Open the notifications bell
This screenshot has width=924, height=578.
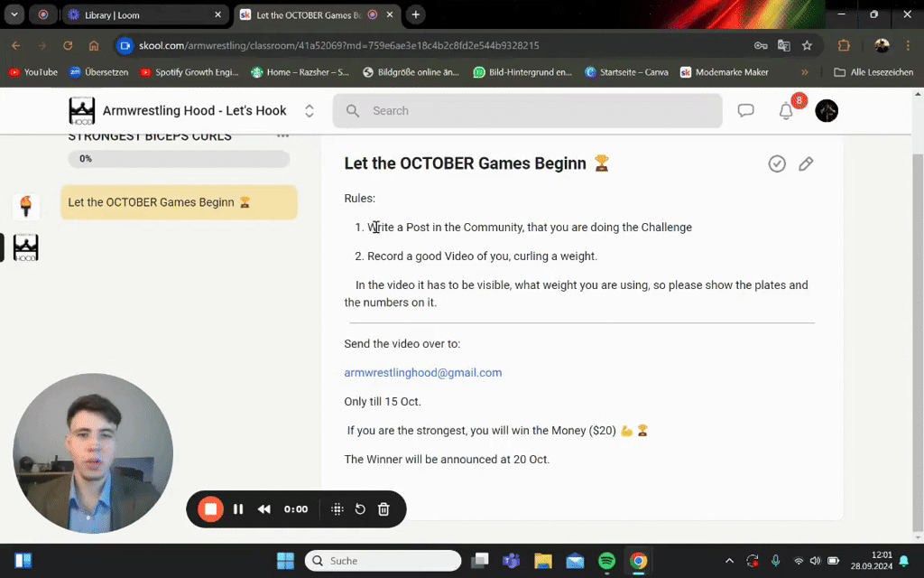pyautogui.click(x=786, y=110)
